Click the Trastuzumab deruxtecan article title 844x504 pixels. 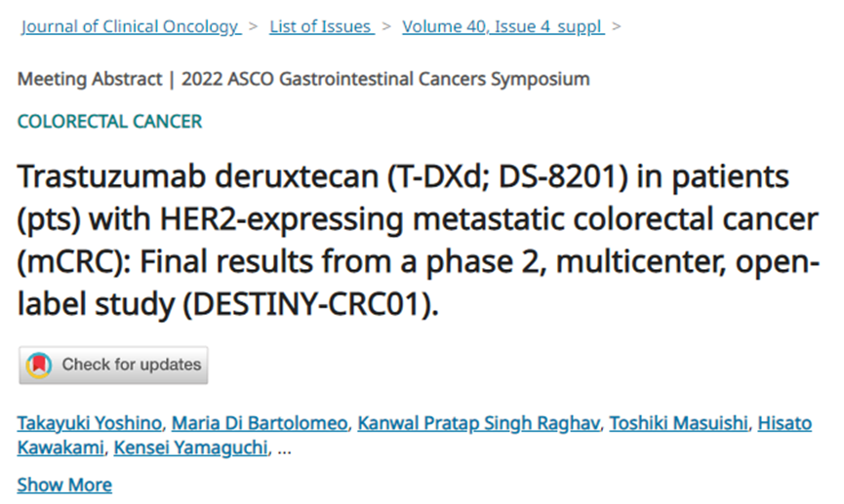click(x=417, y=241)
